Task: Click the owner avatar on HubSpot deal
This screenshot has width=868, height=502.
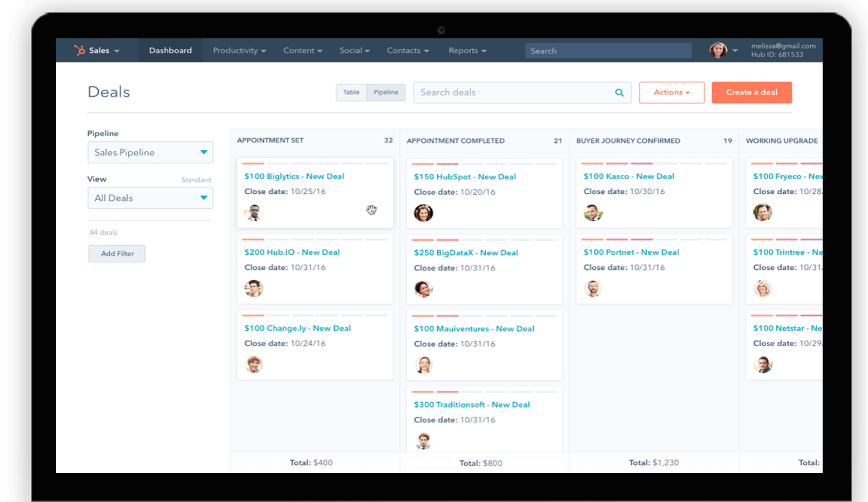Action: 423,213
